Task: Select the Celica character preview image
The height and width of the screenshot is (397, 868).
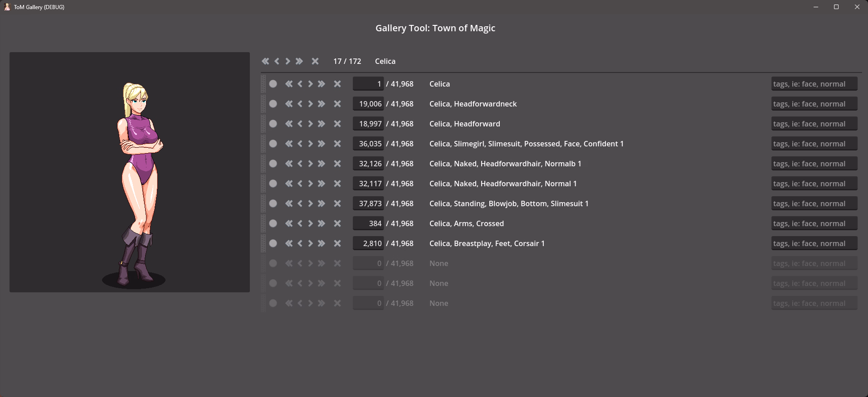Action: (130, 172)
